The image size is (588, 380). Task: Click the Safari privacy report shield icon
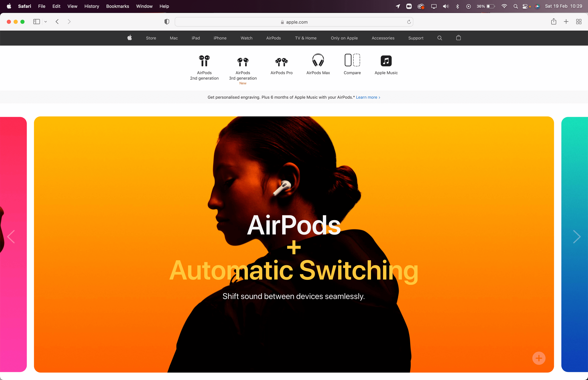click(167, 22)
